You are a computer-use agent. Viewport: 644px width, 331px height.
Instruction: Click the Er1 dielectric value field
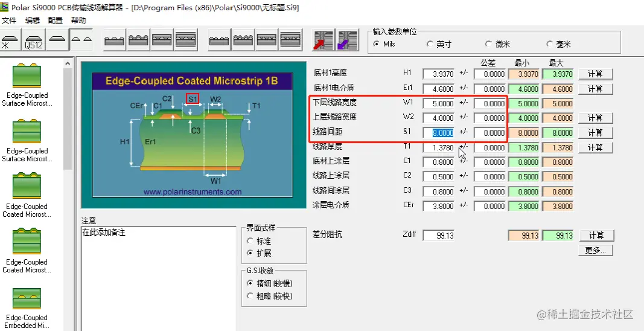pos(439,89)
